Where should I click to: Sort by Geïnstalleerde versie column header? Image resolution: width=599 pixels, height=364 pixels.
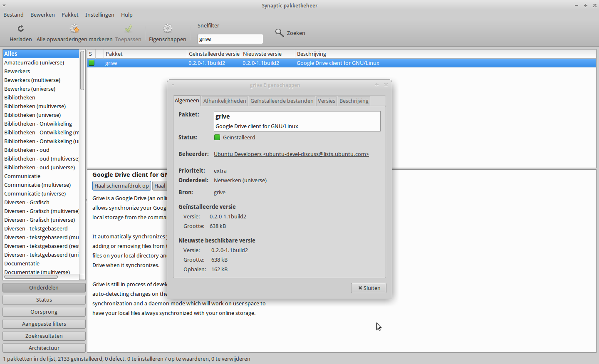click(214, 54)
